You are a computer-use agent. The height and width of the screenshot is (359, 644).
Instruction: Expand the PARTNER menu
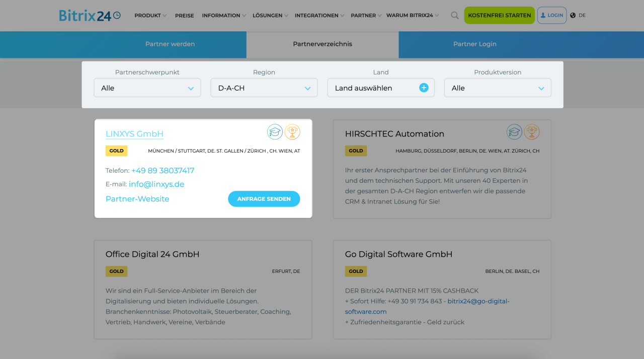[366, 16]
